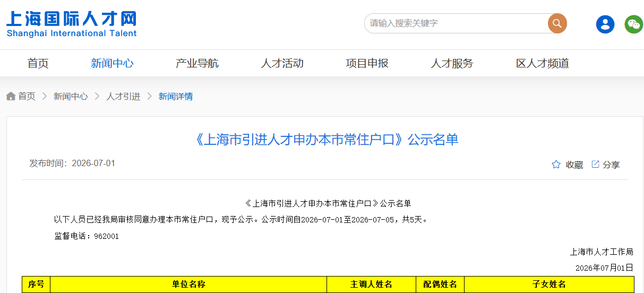The height and width of the screenshot is (293, 644).
Task: Click the home icon in breadcrumb
Action: click(11, 96)
